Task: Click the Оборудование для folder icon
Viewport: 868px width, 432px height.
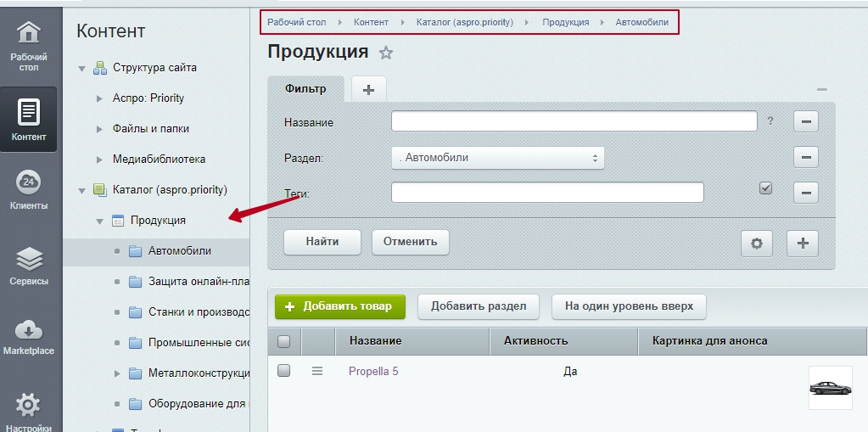Action: tap(136, 404)
